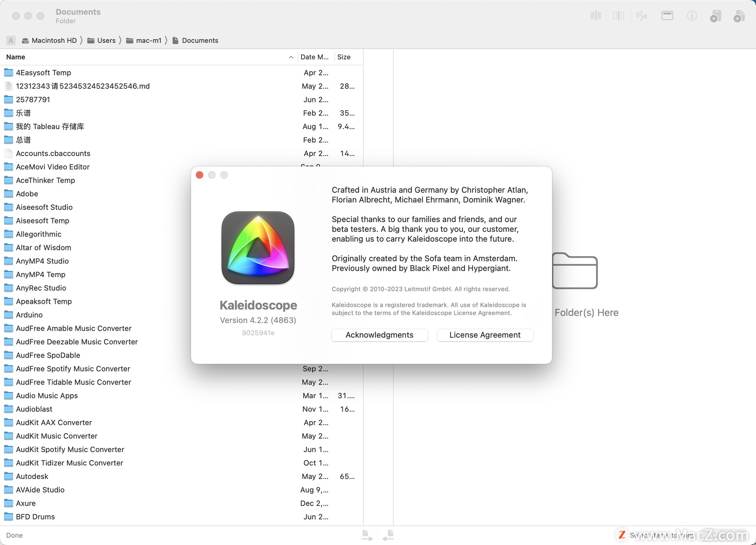Click the add-from-clipboard plus icon

point(715,16)
